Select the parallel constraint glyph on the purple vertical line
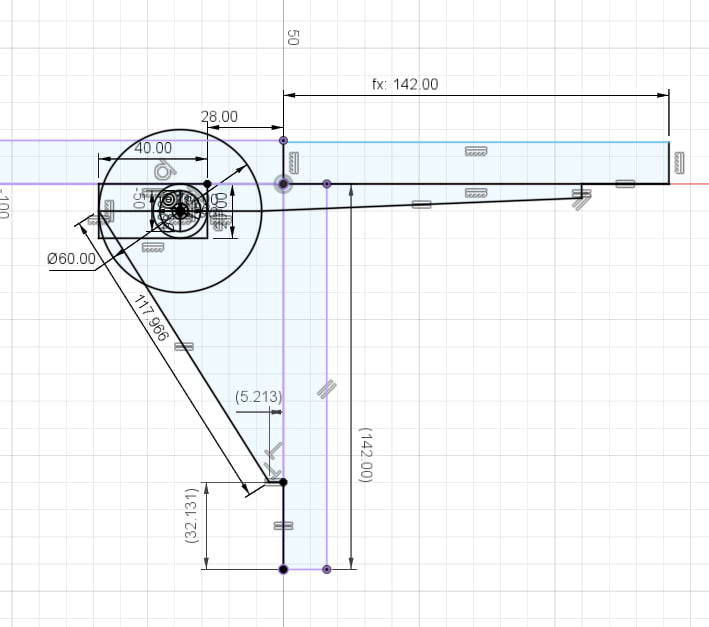Image resolution: width=709 pixels, height=627 pixels. [326, 389]
